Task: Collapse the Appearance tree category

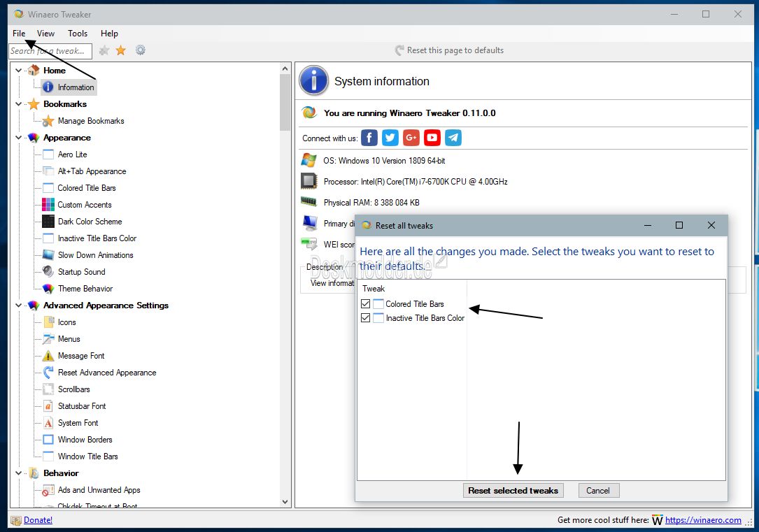Action: [19, 138]
